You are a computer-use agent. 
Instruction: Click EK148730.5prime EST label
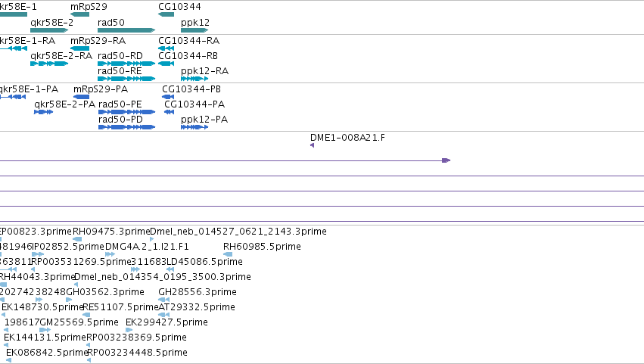42,307
